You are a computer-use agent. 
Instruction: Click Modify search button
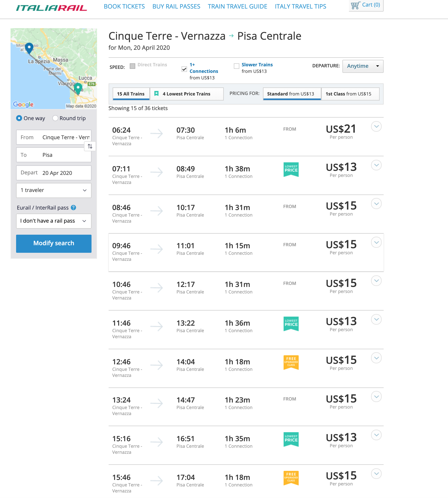(54, 243)
